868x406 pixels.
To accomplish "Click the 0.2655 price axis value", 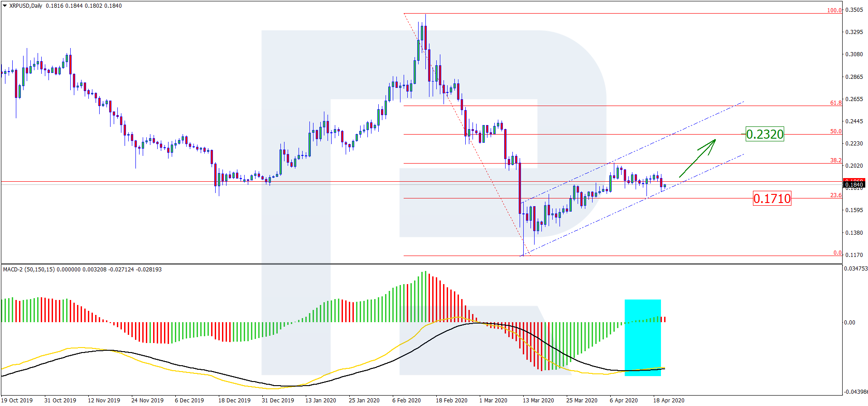I will [854, 99].
